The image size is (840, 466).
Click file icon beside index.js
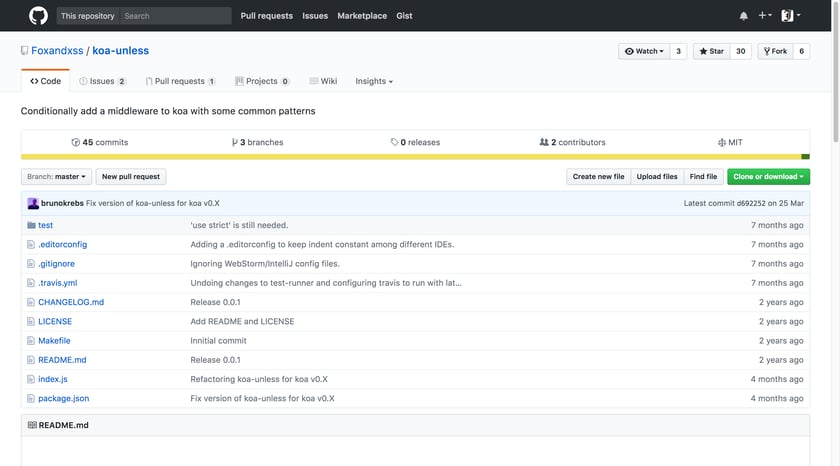click(x=31, y=379)
